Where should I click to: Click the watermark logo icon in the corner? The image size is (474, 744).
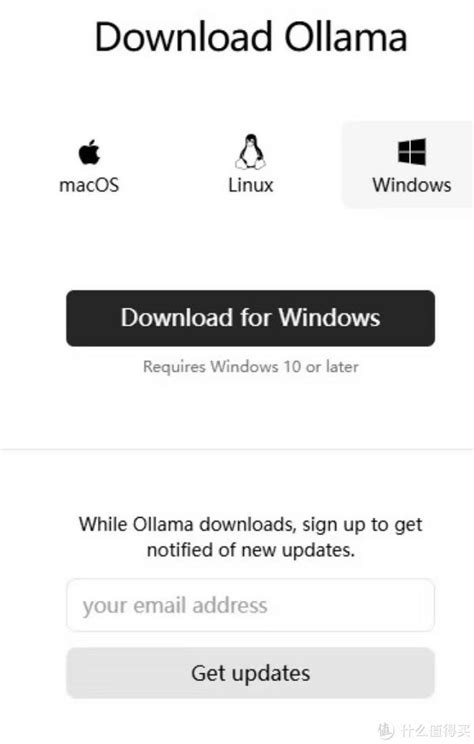tap(386, 731)
